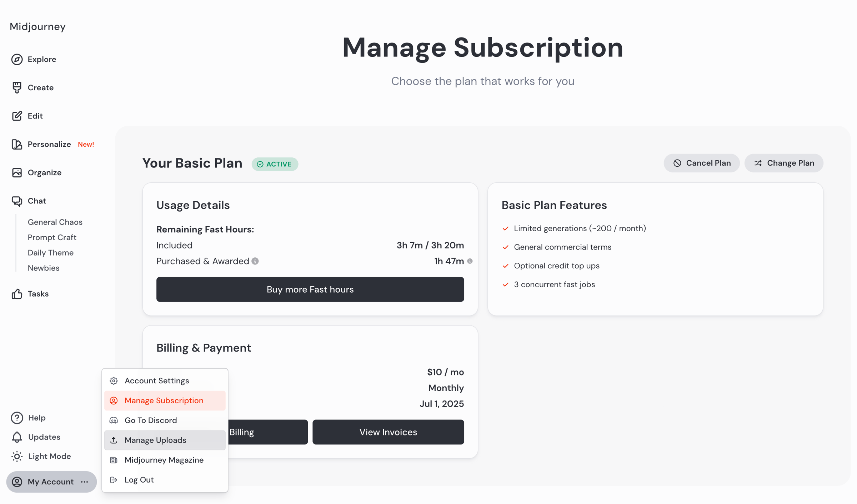The height and width of the screenshot is (504, 857).
Task: Click the info icon next to 1h 47m
Action: tap(470, 261)
